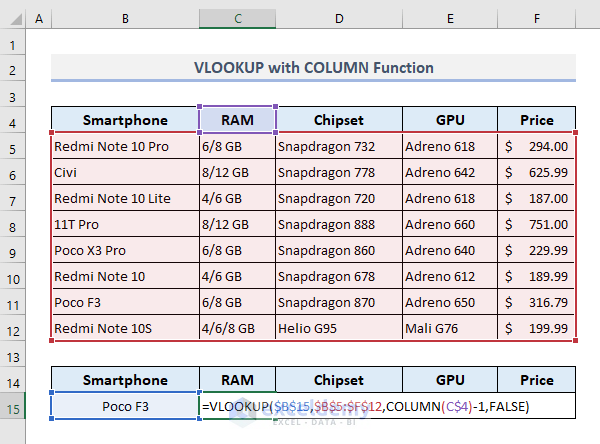Click the price cell 229.99

pyautogui.click(x=537, y=250)
